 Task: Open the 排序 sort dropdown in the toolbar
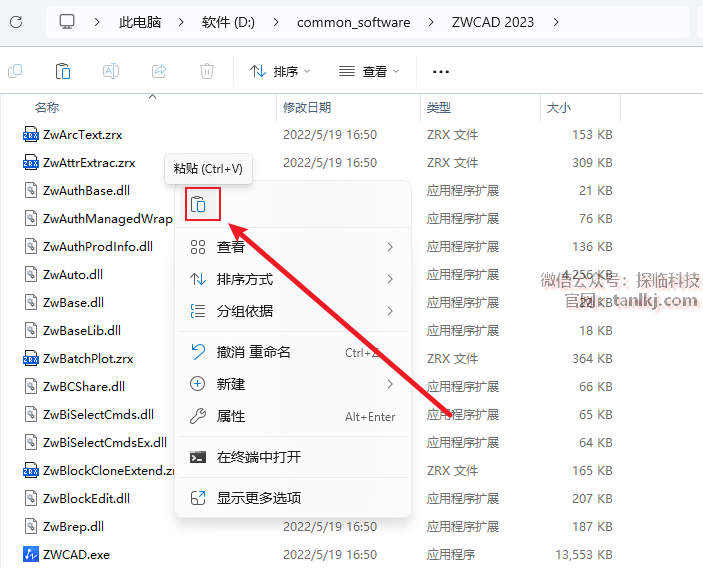[280, 71]
